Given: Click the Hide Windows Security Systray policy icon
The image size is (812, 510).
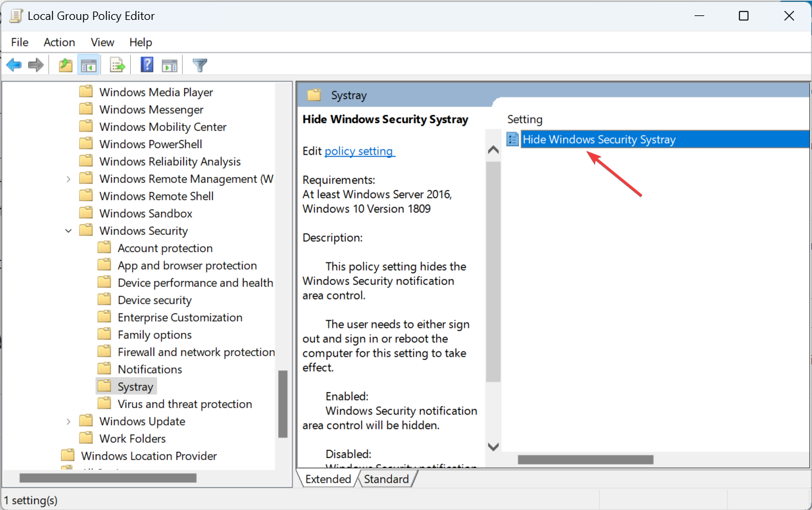Looking at the screenshot, I should 512,139.
